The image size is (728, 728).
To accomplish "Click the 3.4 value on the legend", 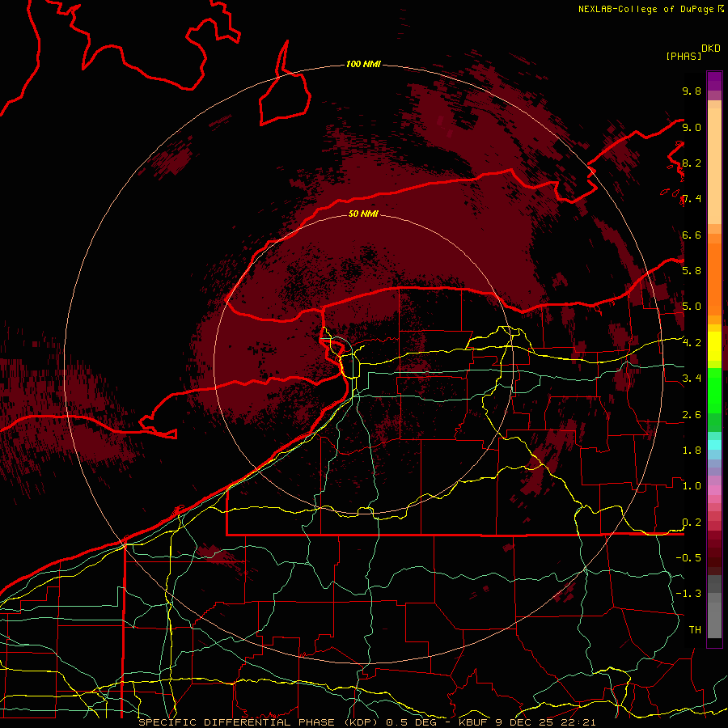I will point(692,379).
